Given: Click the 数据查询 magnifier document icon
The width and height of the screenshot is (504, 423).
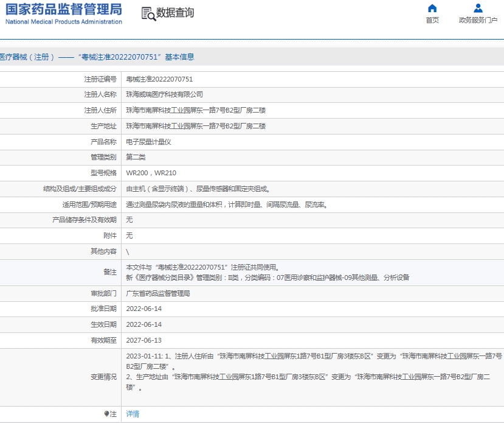Looking at the screenshot, I should pyautogui.click(x=148, y=14).
